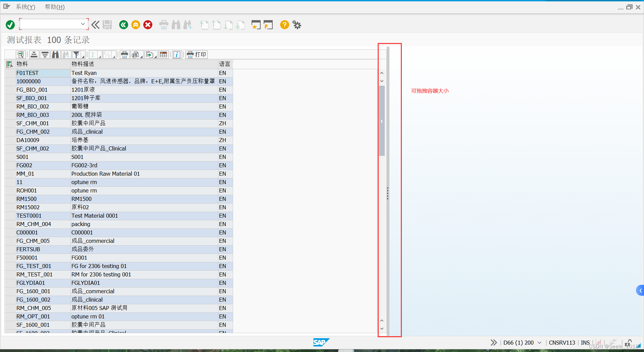Click the CNSRV113 status bar field
Screen dimensions: 644x352
[562, 343]
